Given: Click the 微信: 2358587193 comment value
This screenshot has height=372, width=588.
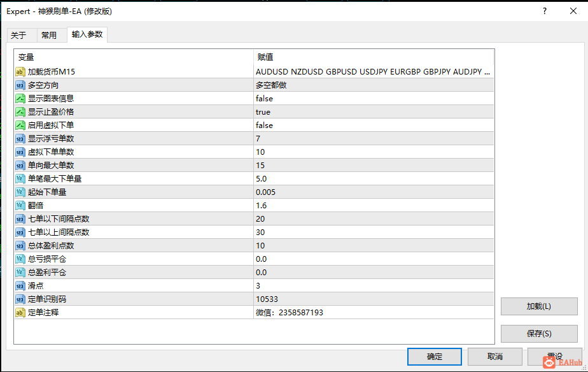Looking at the screenshot, I should click(x=290, y=313).
